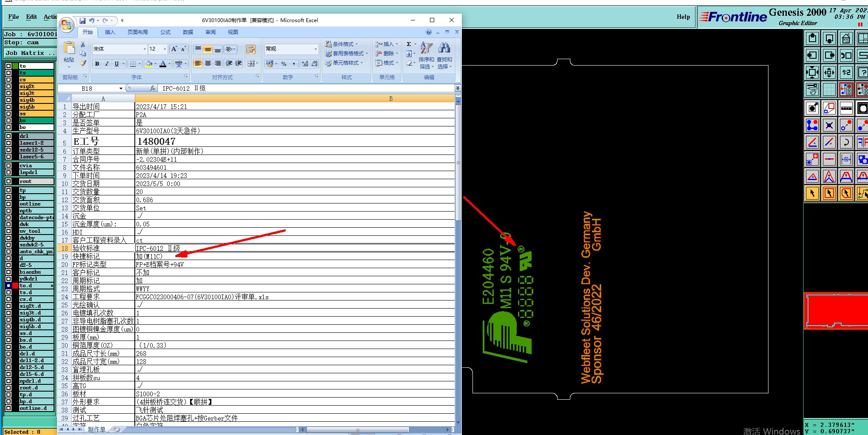The height and width of the screenshot is (435, 868).
Task: Click the wrap text icon
Action: 251,49
